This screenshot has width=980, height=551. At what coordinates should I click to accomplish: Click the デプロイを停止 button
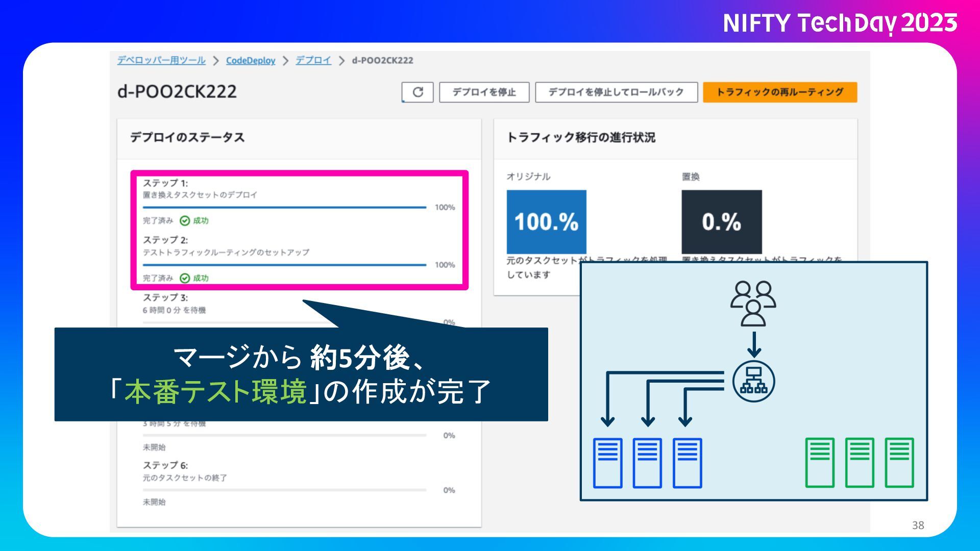pos(484,92)
